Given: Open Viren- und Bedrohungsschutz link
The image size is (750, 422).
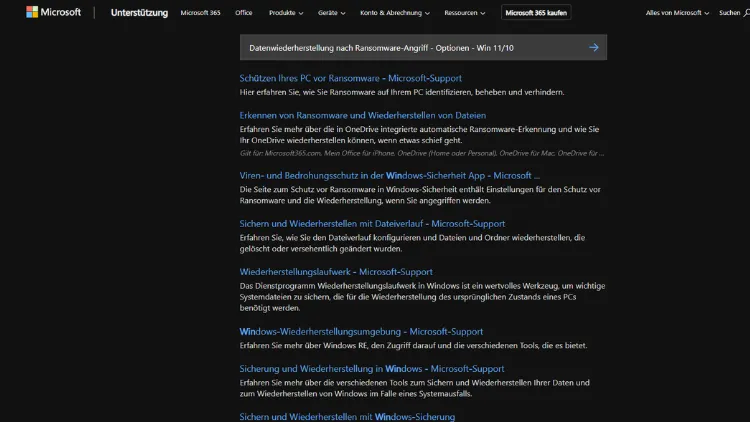Looking at the screenshot, I should (390, 176).
